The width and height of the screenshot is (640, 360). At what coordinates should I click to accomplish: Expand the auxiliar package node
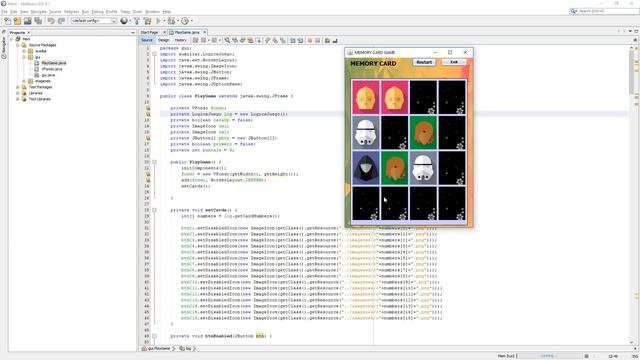(24, 51)
